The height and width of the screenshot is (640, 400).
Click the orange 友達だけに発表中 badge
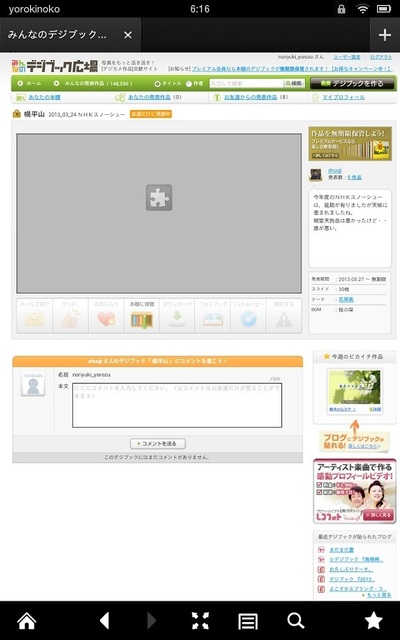pos(151,114)
